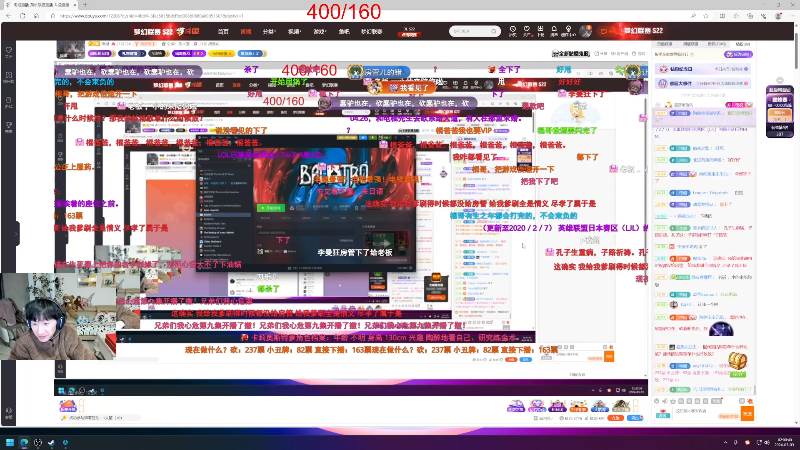Open the watch history clock icon
800x450 pixels.
pos(513,31)
